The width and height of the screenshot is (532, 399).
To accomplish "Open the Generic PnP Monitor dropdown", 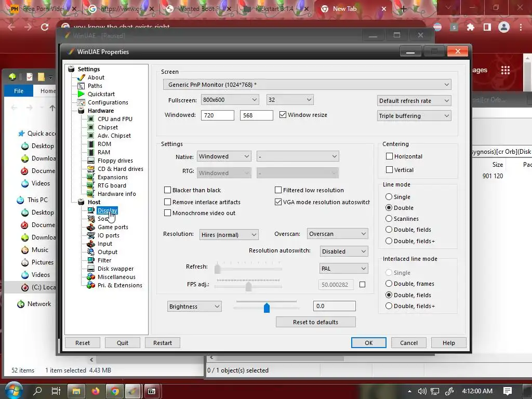I will tap(307, 85).
